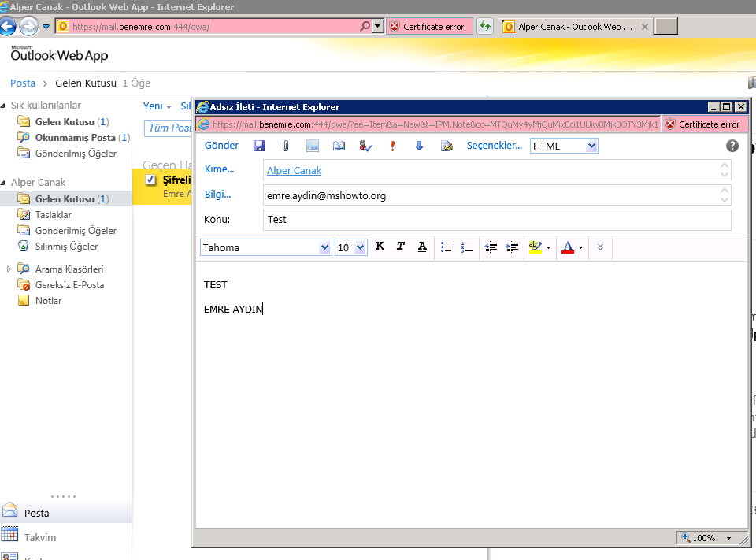The image size is (756, 560).
Task: Insert an inline picture into the message
Action: (x=313, y=146)
